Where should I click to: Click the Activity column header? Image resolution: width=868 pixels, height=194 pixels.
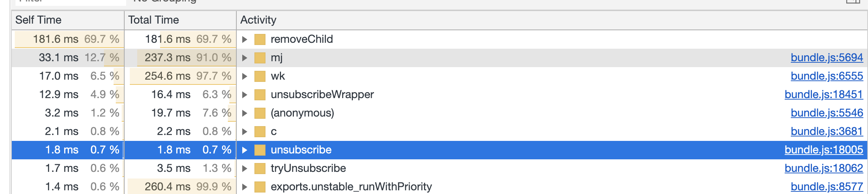(x=552, y=20)
